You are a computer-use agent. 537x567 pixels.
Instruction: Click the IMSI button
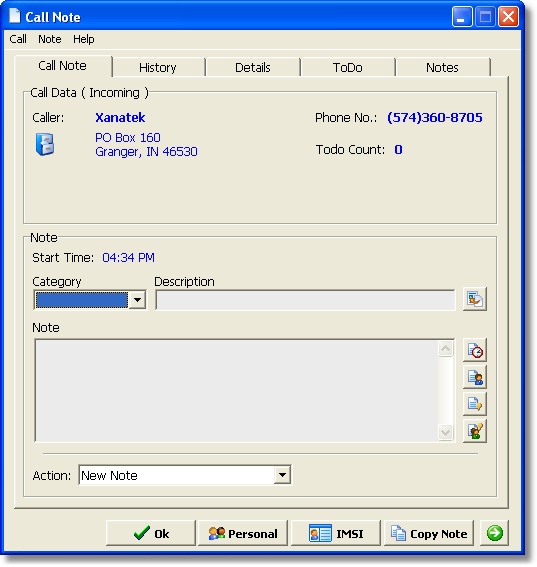336,533
